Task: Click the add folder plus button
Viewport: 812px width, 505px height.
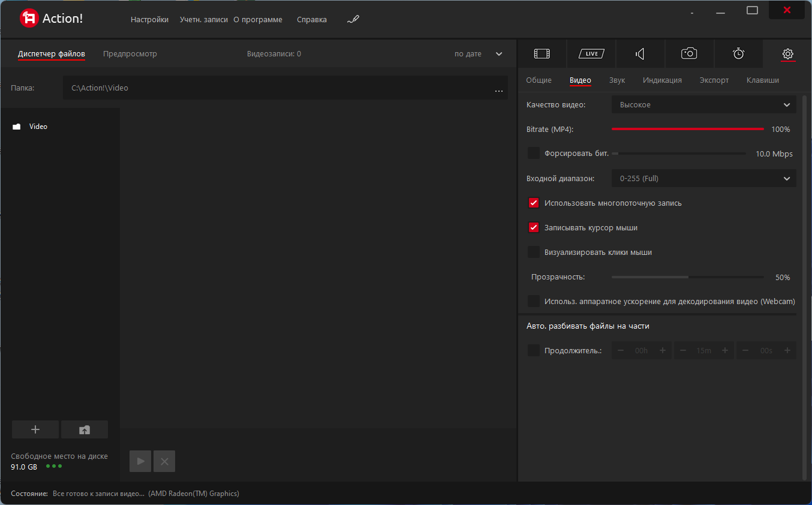Action: 35,429
